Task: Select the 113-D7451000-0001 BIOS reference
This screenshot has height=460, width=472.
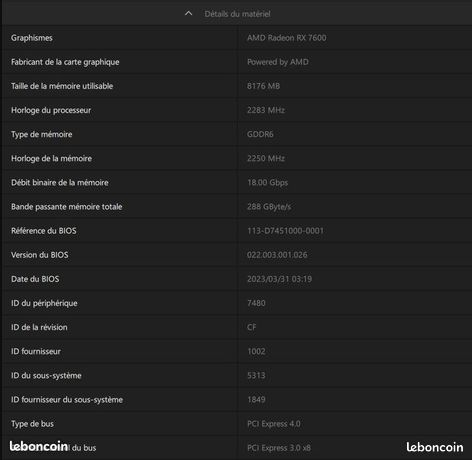Action: (x=285, y=231)
